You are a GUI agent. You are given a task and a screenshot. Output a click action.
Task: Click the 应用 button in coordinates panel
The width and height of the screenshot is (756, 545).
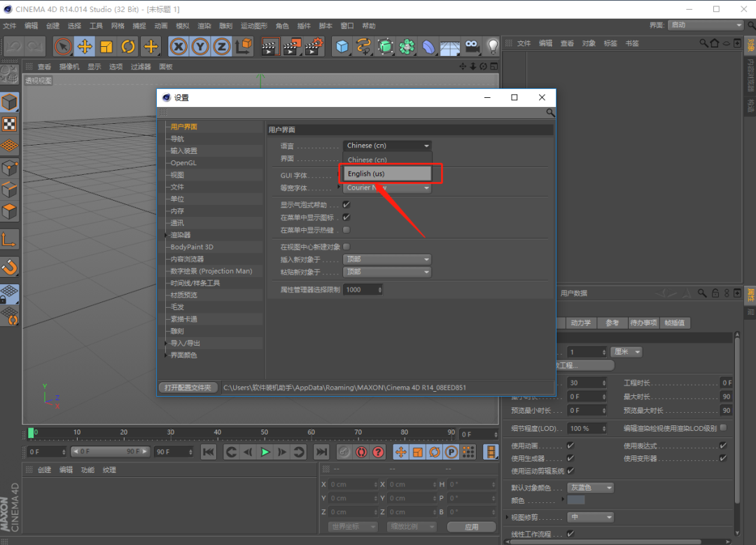point(472,527)
